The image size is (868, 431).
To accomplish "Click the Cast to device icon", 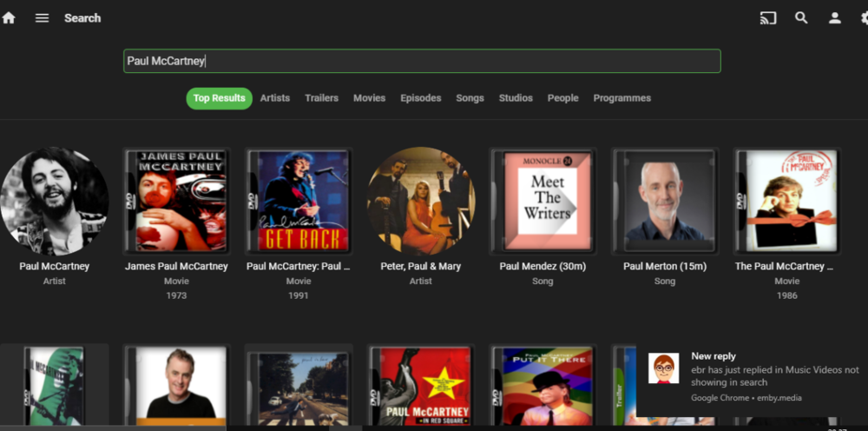I will click(767, 17).
